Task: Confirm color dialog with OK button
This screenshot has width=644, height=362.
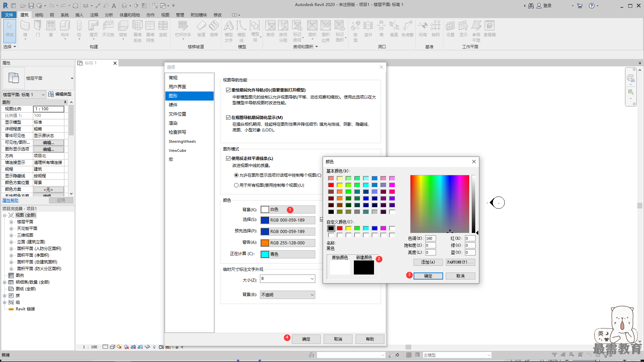Action: click(x=428, y=276)
